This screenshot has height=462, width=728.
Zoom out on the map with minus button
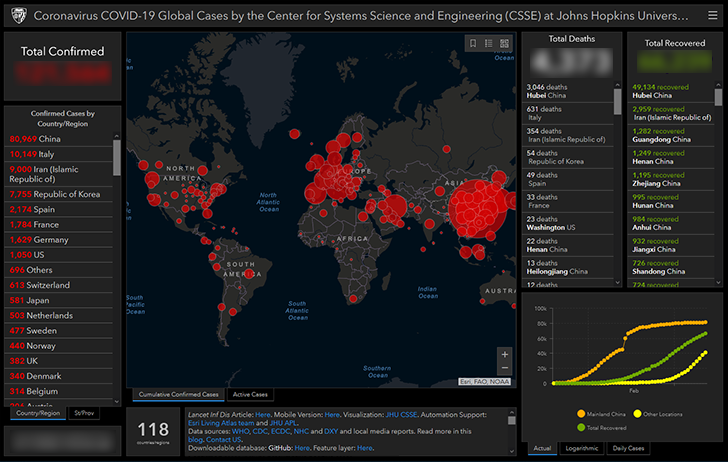coord(504,369)
